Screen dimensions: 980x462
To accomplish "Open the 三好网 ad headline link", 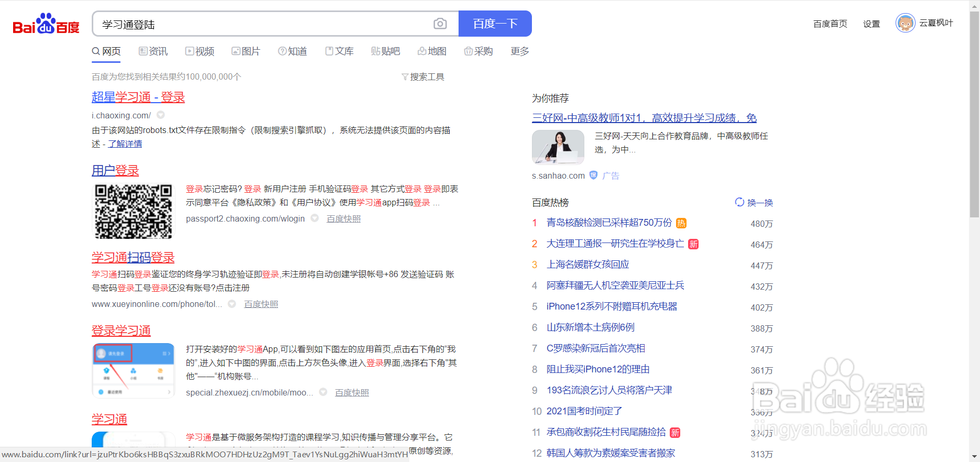I will pyautogui.click(x=645, y=118).
